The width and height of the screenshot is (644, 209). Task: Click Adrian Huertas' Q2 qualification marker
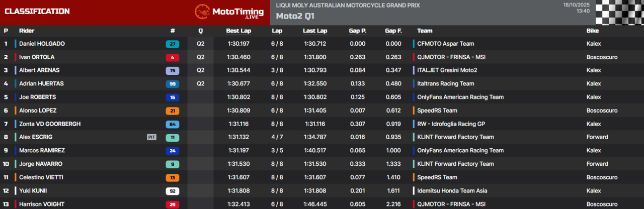(x=200, y=84)
